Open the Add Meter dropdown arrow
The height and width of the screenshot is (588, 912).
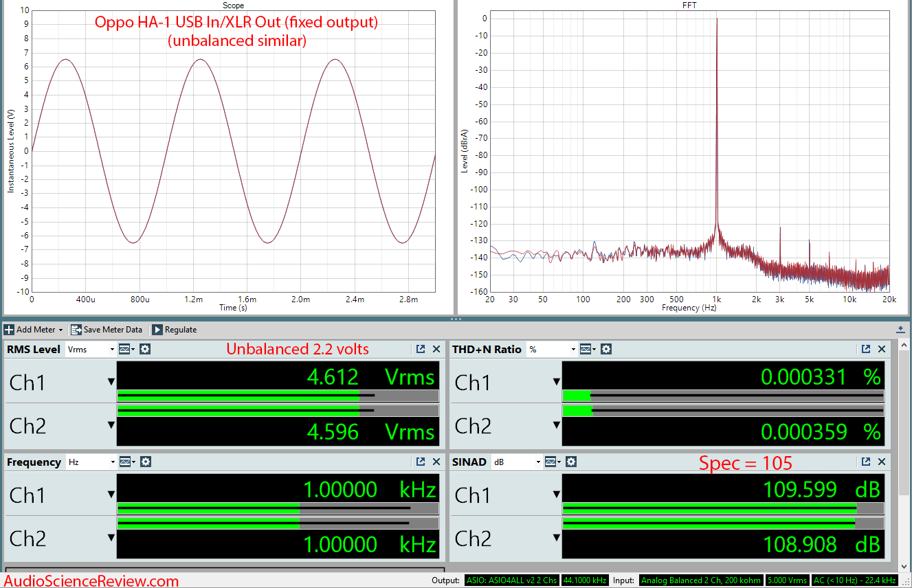(60, 330)
